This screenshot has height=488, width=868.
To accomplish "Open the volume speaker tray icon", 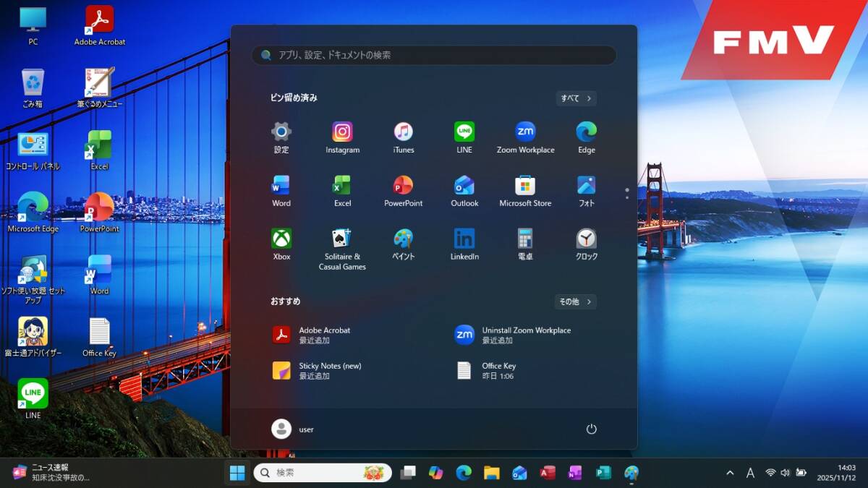I will point(786,473).
